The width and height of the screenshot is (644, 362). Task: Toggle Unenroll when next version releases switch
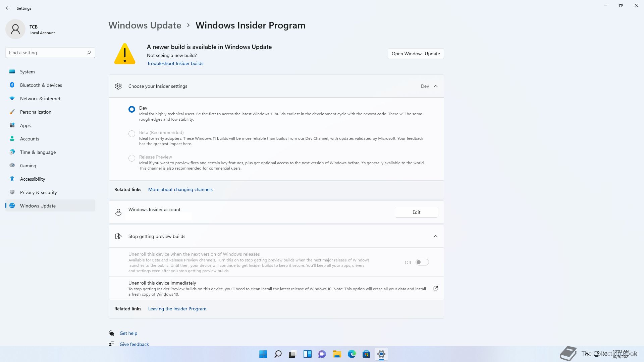pos(422,262)
